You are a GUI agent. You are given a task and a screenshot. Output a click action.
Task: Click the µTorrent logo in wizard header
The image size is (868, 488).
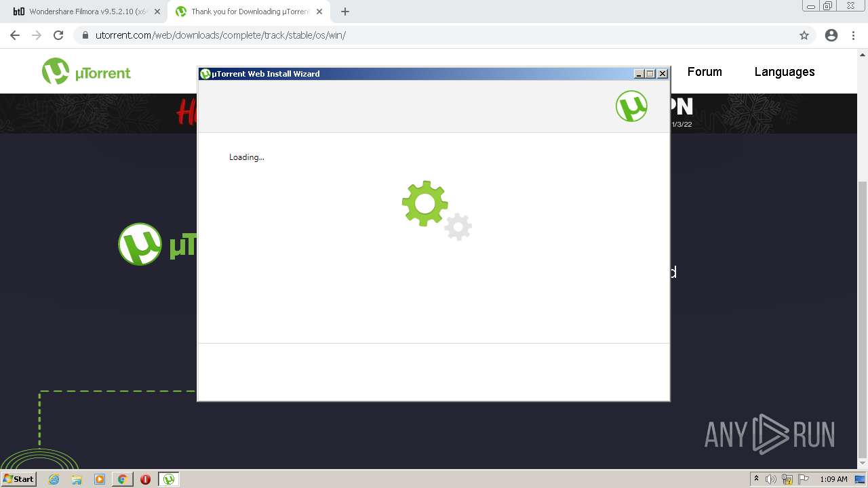click(631, 106)
